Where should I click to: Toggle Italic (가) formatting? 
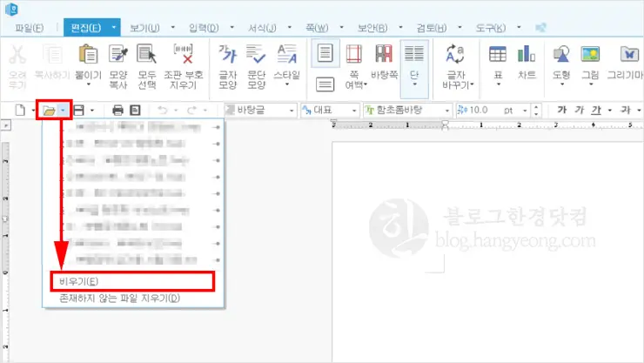(579, 110)
